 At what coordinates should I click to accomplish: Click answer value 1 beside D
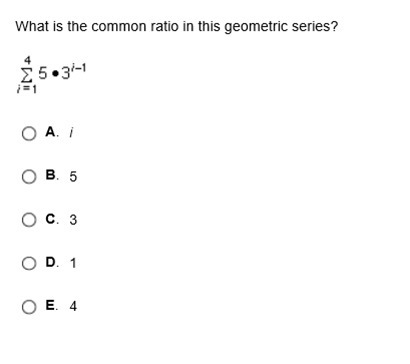[73, 263]
